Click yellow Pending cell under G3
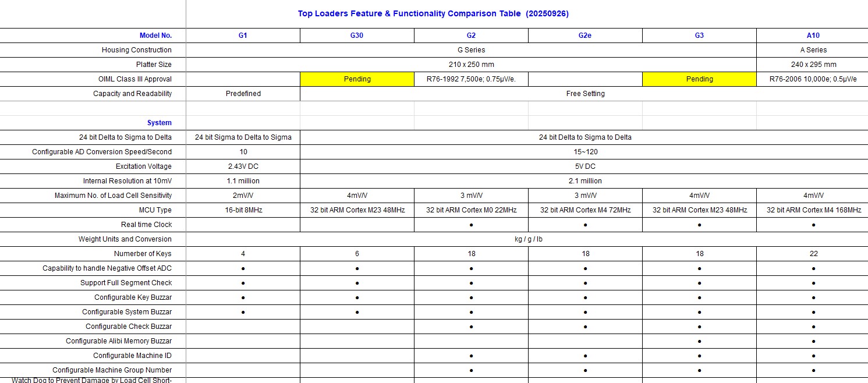 (x=699, y=79)
